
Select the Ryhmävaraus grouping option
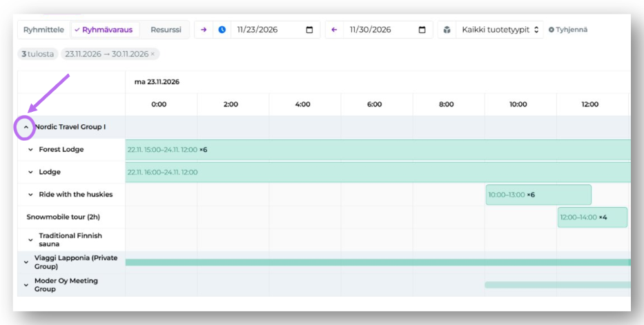click(x=105, y=30)
